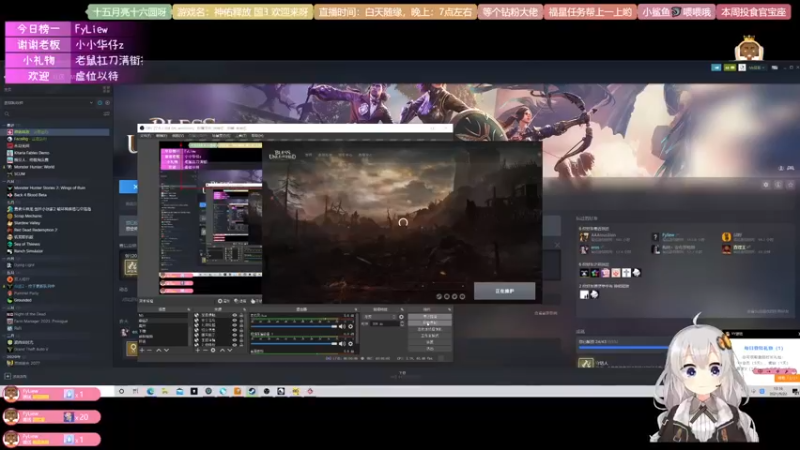Move scene up in OBS Scenes dock
Screen dimensions: 800x450
point(159,350)
